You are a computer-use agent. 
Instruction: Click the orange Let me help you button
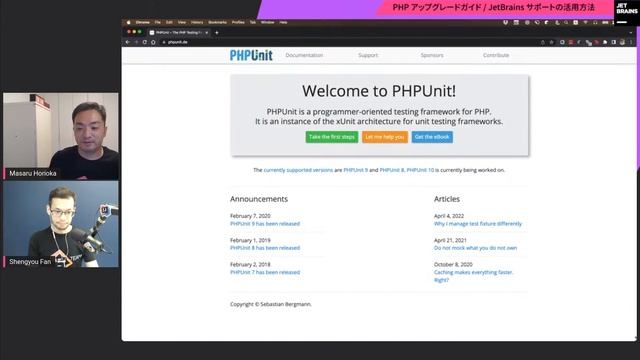tap(385, 137)
